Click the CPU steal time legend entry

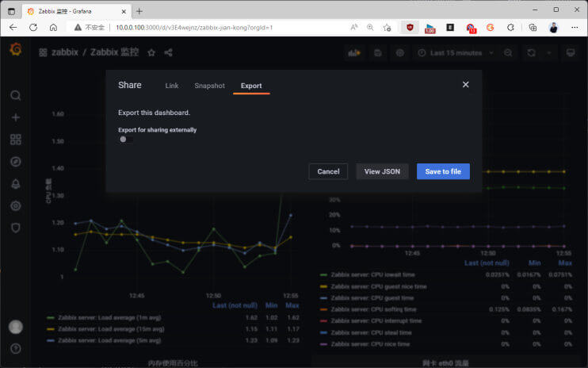(x=371, y=333)
